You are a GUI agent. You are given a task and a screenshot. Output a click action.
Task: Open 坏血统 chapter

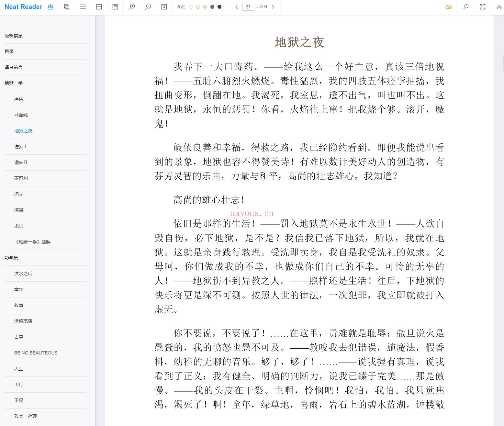tap(21, 115)
